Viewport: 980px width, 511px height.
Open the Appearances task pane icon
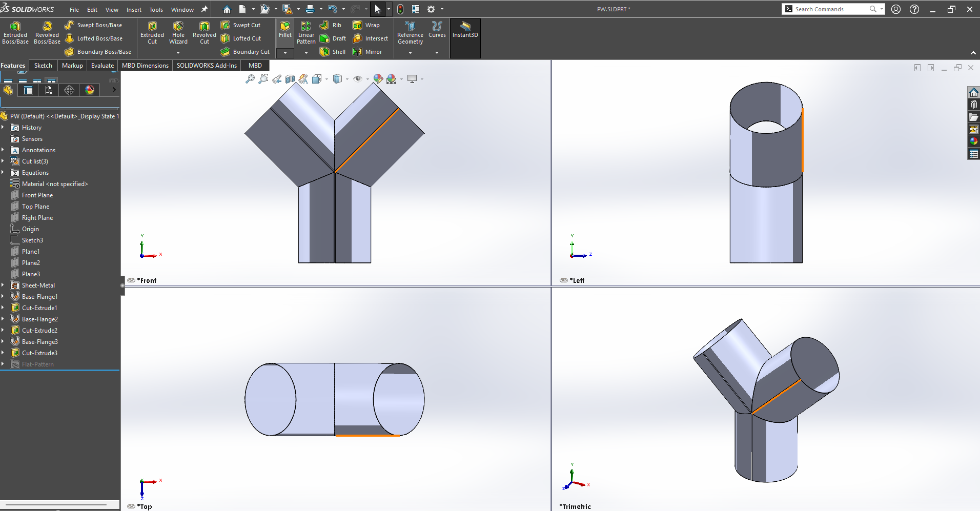coord(973,141)
